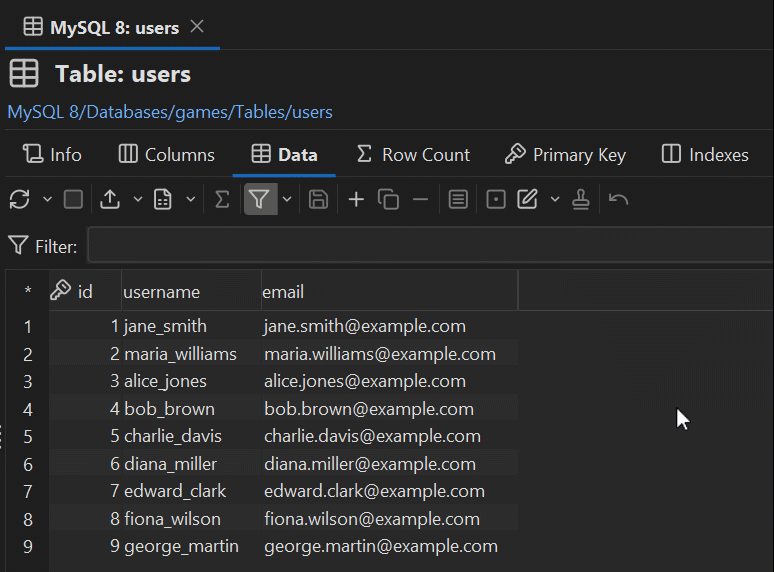Open the Indexes tab
The height and width of the screenshot is (572, 774).
click(705, 154)
